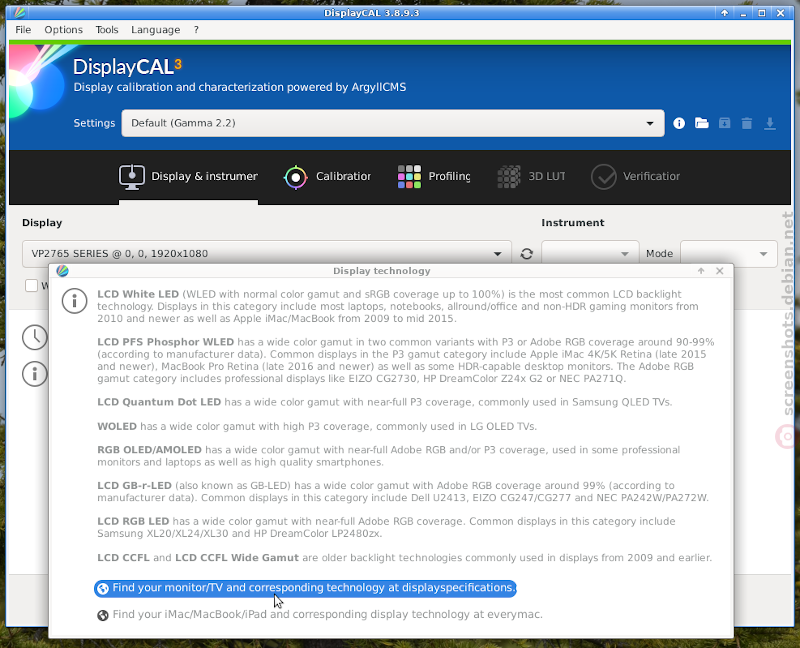Click the 'Display' section label
Screen dimensions: 800x648
[42, 223]
